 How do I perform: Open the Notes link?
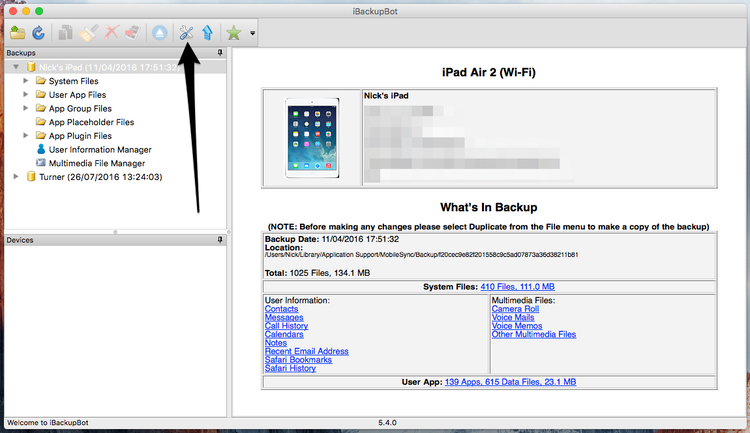[276, 343]
